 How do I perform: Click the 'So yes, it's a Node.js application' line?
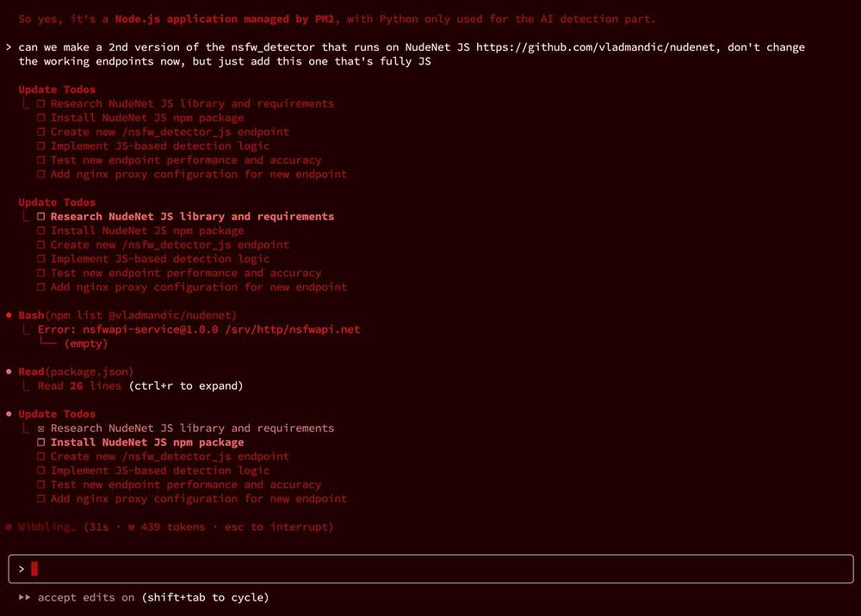(338, 19)
